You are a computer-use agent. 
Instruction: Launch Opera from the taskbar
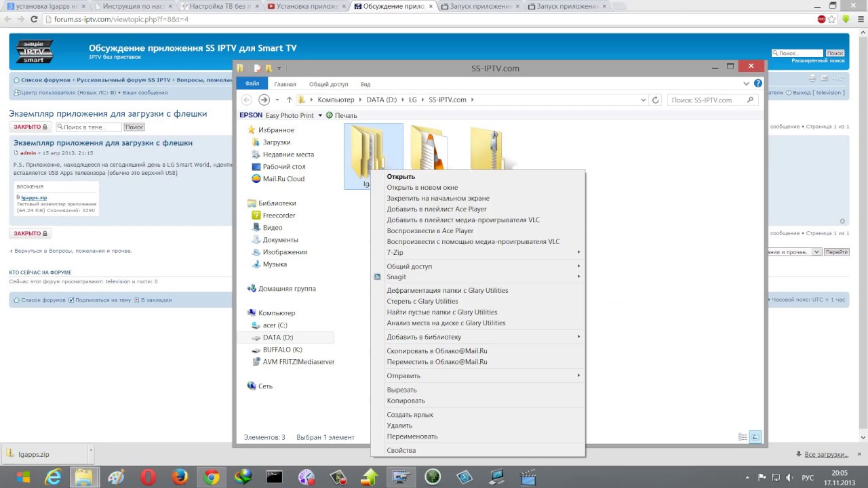tap(148, 477)
